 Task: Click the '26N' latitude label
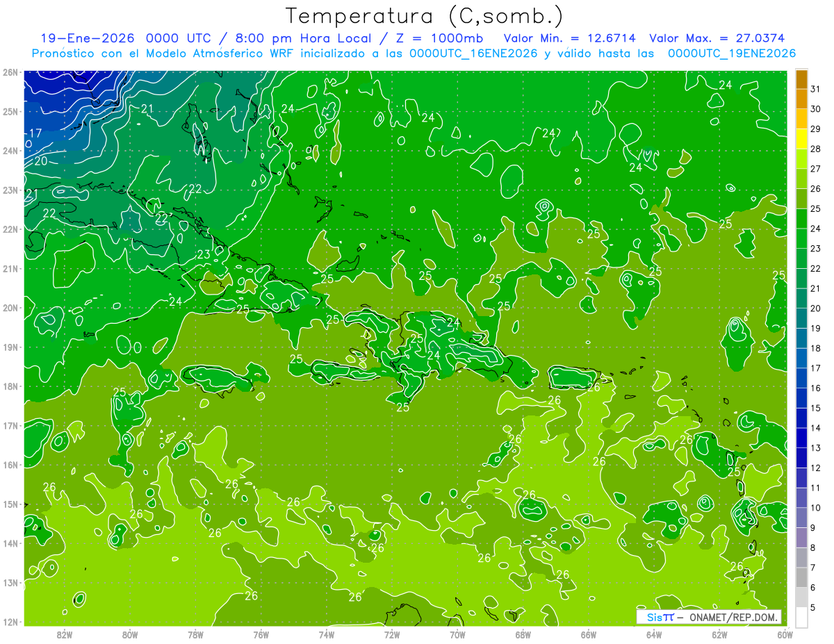coord(10,72)
